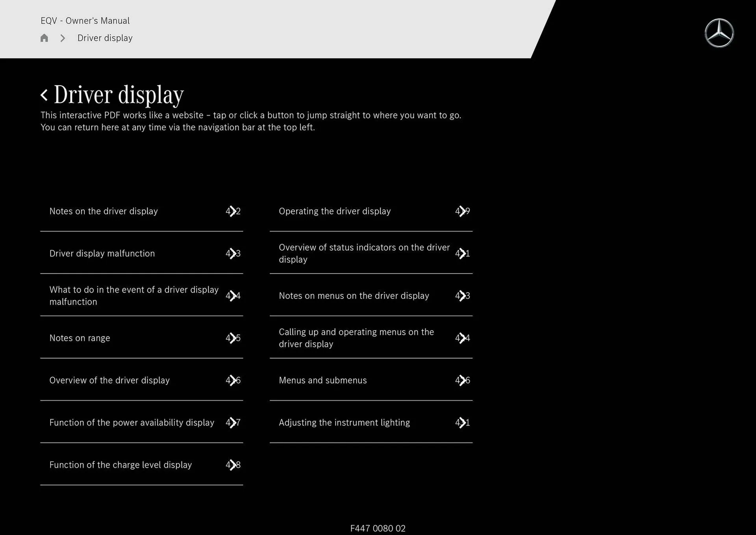Click arrow icon for Operating the driver display
This screenshot has height=535, width=756.
pos(463,211)
